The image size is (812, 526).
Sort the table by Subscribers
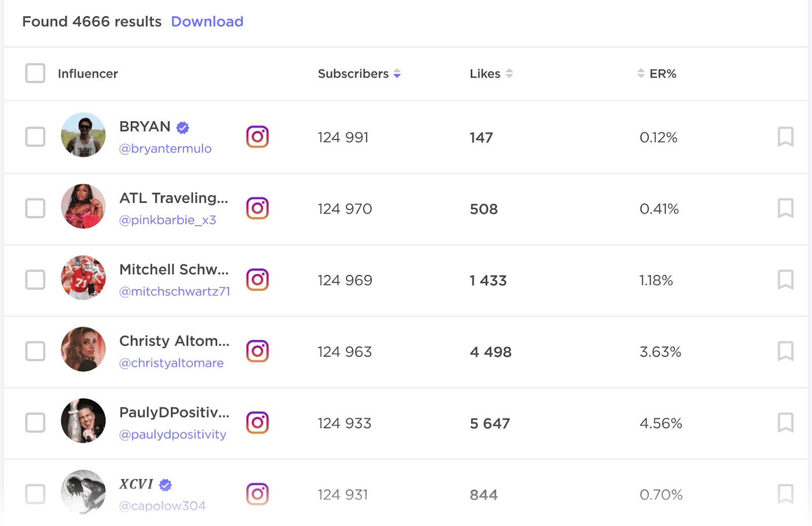coord(397,73)
